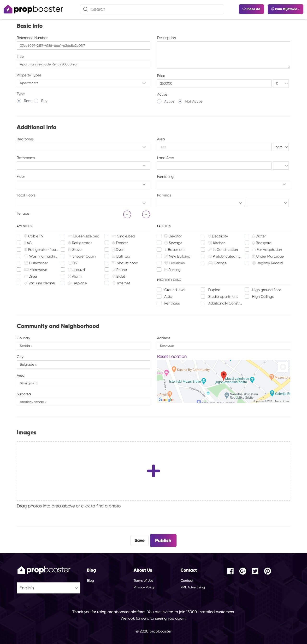The image size is (307, 644).
Task: Open the Property Types dropdown
Action: [83, 83]
